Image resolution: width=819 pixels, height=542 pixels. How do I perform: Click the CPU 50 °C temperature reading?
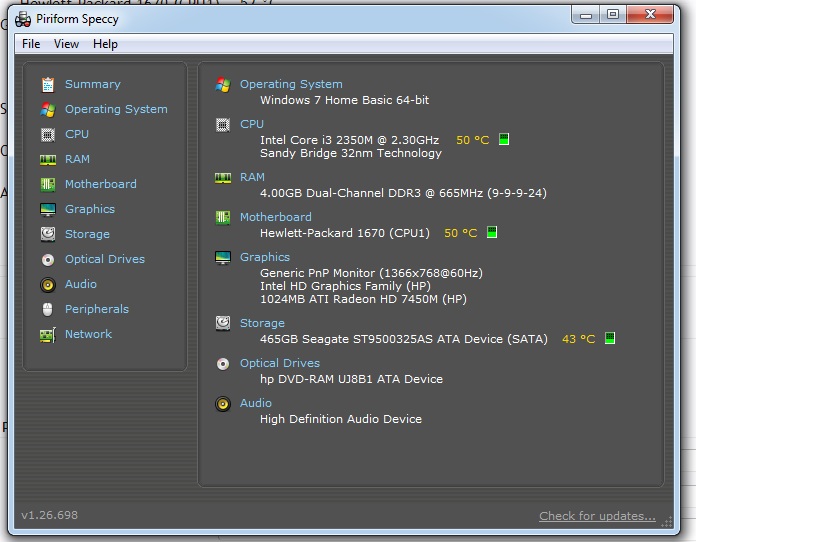coord(473,140)
